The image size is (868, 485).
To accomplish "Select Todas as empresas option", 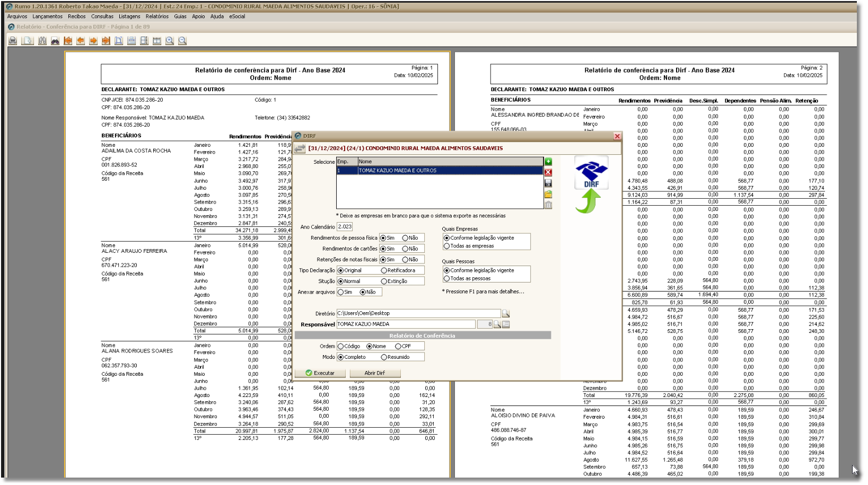I will point(469,246).
